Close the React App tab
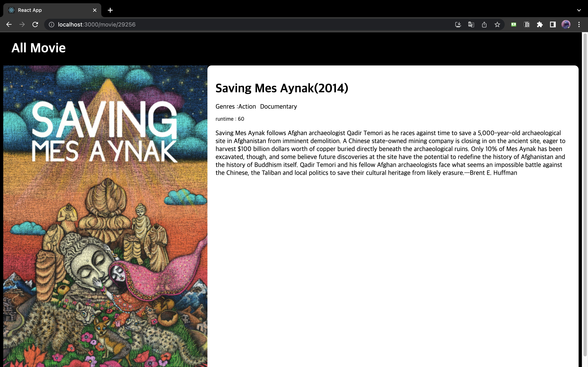The width and height of the screenshot is (588, 367). click(x=95, y=10)
